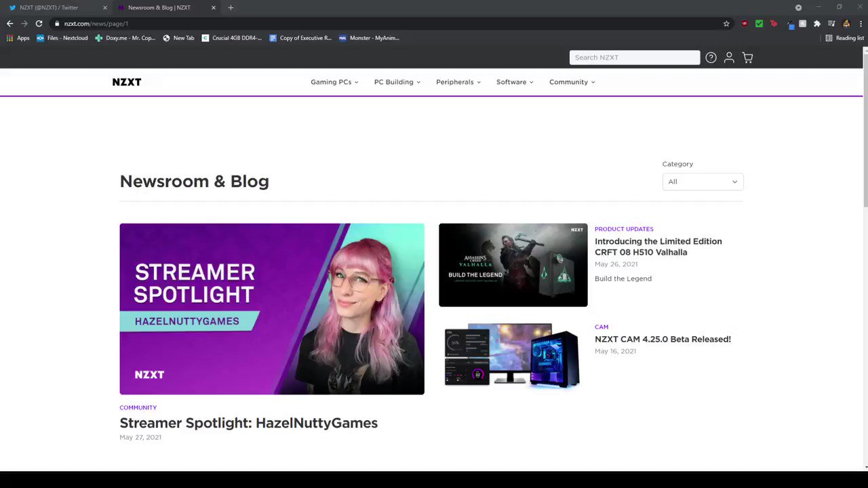View site info via the padlock icon
Image resolution: width=868 pixels, height=488 pixels.
point(57,24)
